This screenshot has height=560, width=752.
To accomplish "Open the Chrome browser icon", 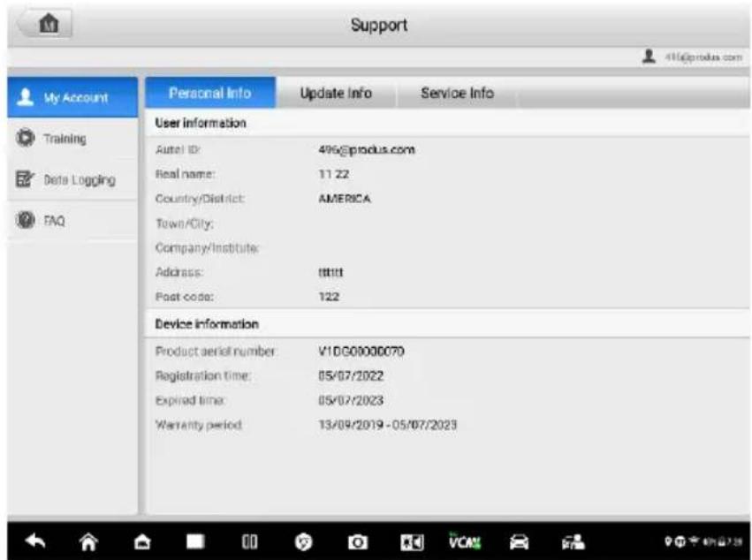I will [303, 542].
